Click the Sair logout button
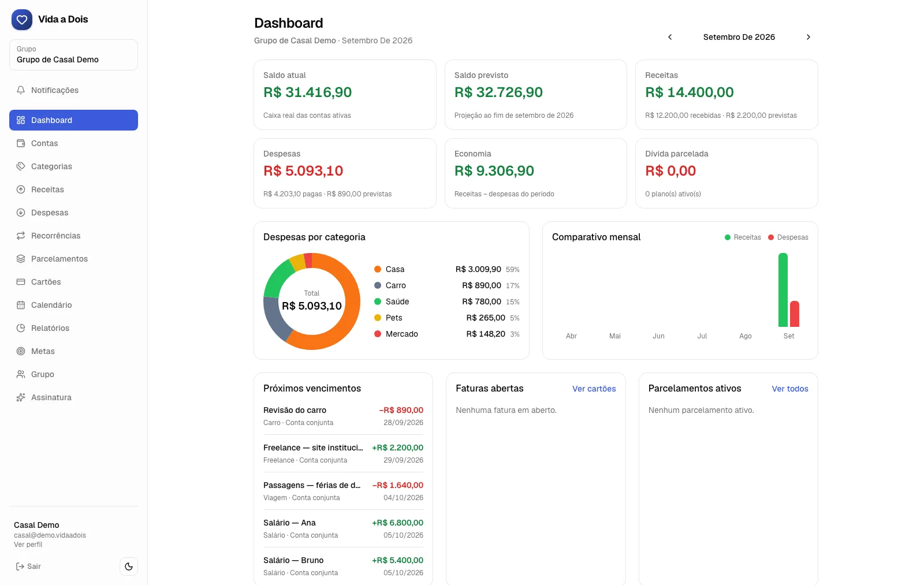Screen dimensions: 924x585 pyautogui.click(x=28, y=567)
